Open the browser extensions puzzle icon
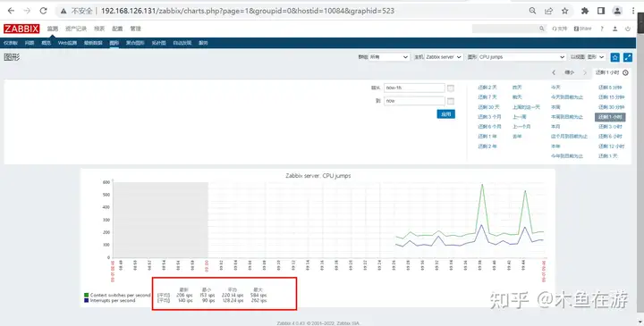Image resolution: width=644 pixels, height=326 pixels. [x=585, y=11]
